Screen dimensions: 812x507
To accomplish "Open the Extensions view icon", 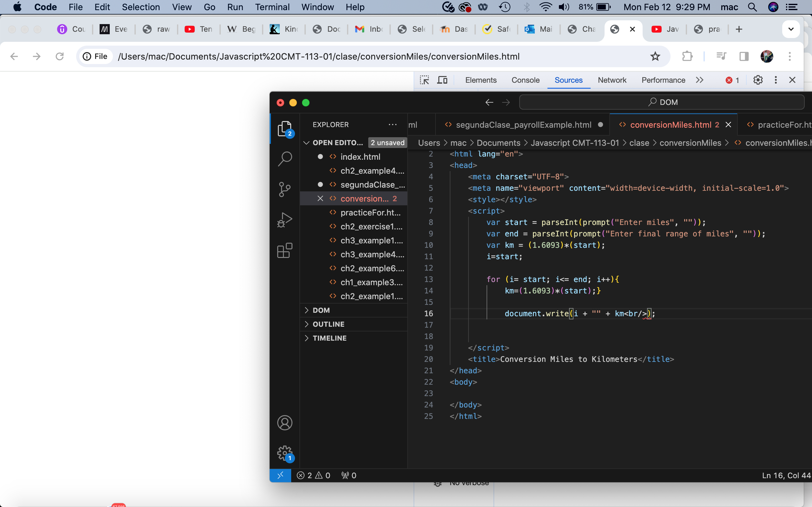I will (285, 250).
